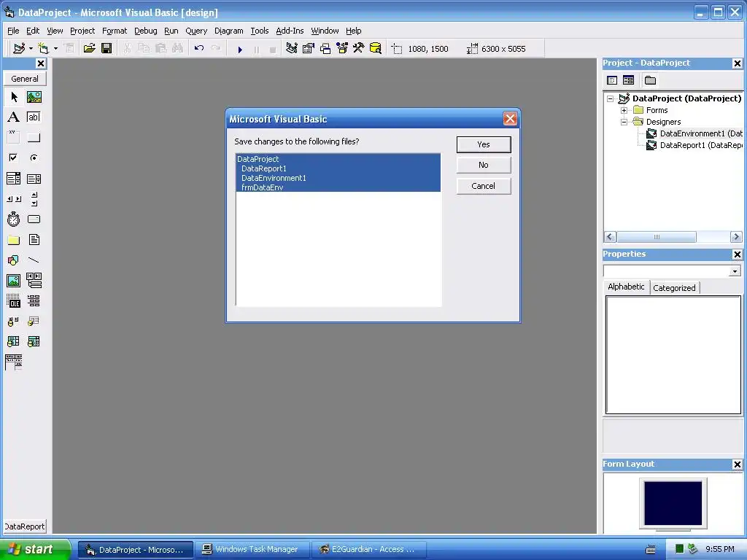Screen dimensions: 747x560
Task: Open Form Layout Window toolbar icon
Action: point(325,49)
